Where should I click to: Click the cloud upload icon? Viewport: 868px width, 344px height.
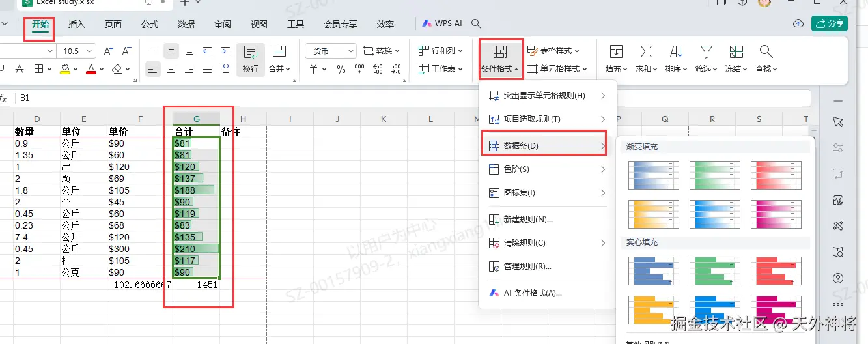tap(798, 23)
